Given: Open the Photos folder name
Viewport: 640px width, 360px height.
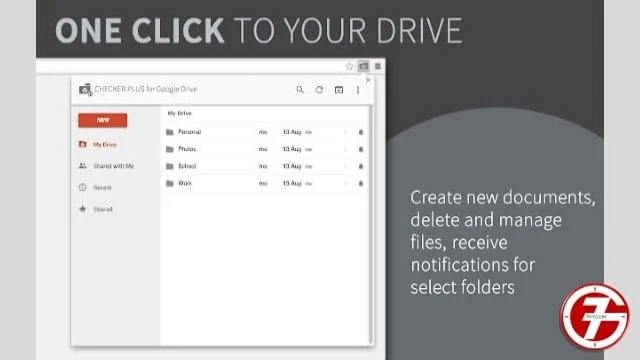Looking at the screenshot, I should click(187, 149).
